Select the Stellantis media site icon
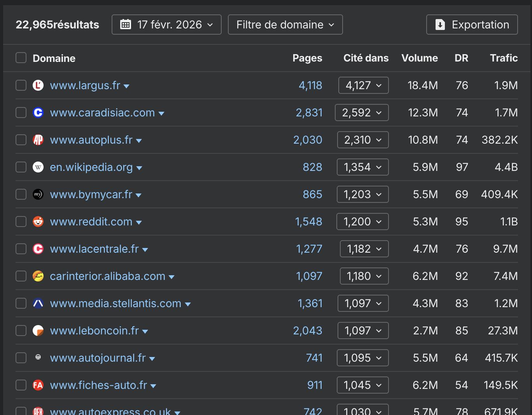This screenshot has height=415, width=532. pos(38,303)
